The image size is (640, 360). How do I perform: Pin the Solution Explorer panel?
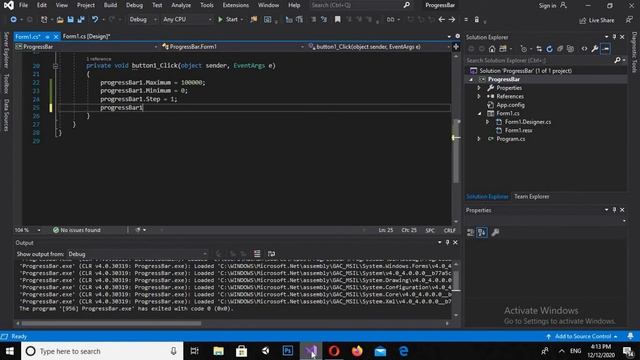coord(614,37)
